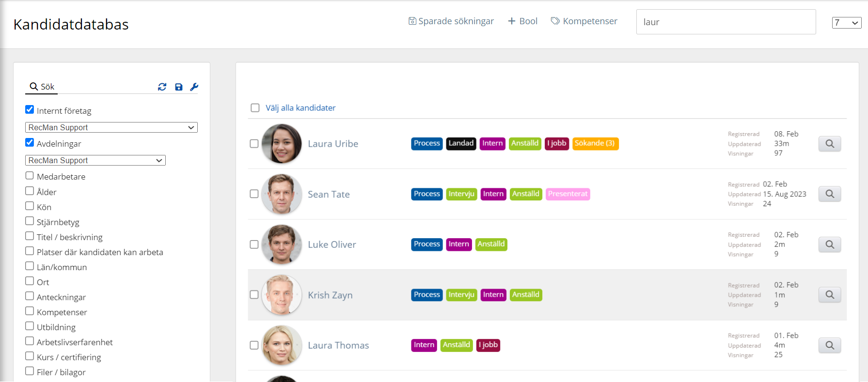Open the Avdelningar RecMan Support dropdown
This screenshot has width=868, height=382.
click(x=95, y=160)
